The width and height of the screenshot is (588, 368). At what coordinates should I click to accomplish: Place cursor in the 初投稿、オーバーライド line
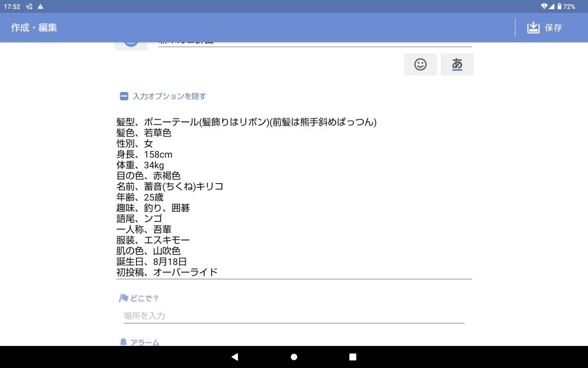point(167,272)
